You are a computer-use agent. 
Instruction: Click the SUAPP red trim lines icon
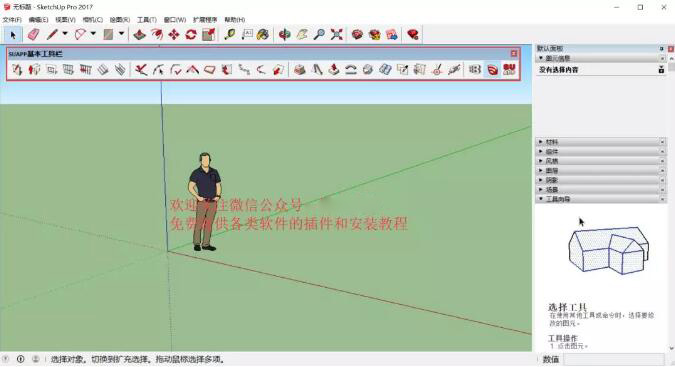coord(141,69)
